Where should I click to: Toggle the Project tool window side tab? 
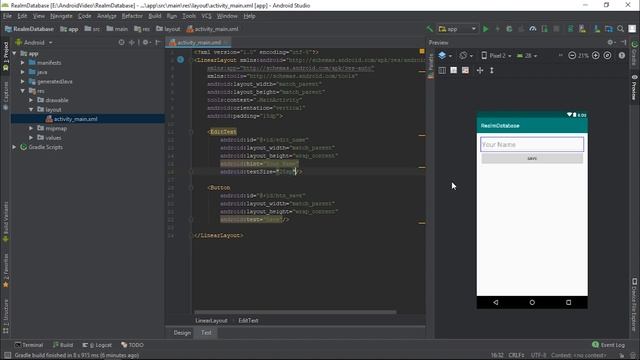pos(6,56)
